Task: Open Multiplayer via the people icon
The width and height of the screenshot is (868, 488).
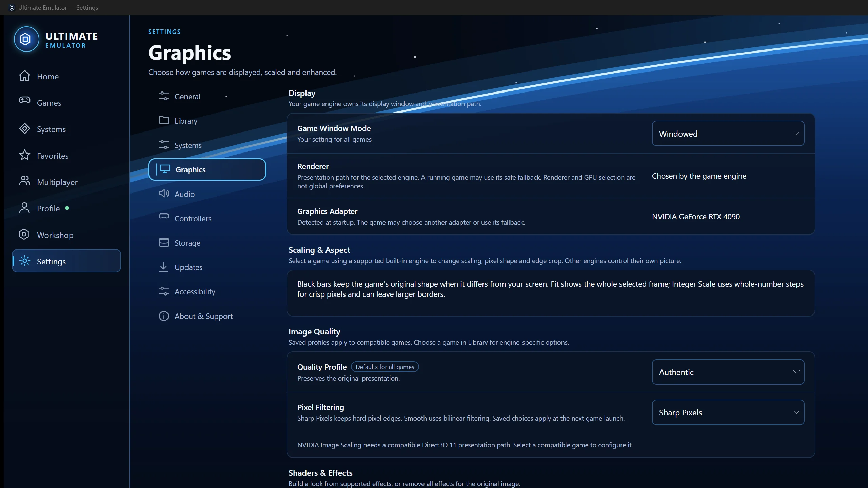Action: 24,181
